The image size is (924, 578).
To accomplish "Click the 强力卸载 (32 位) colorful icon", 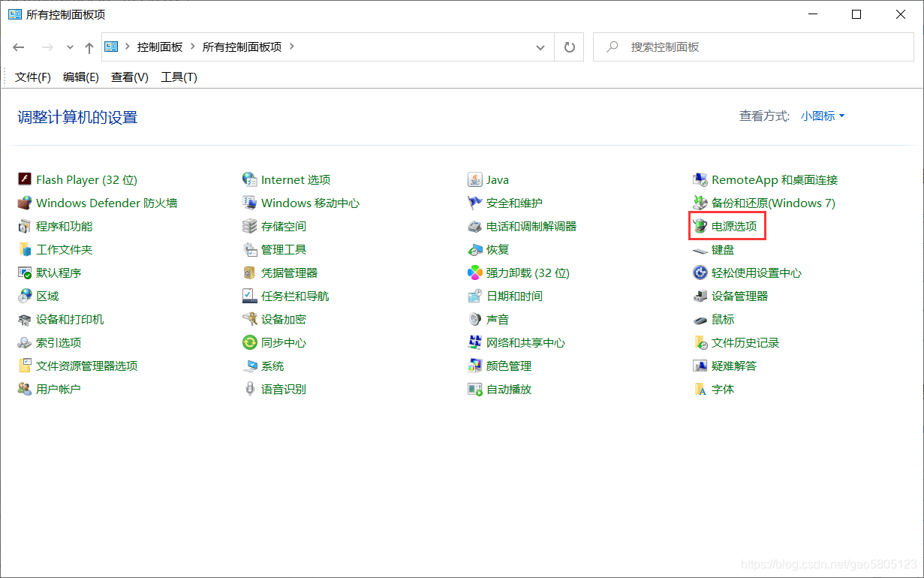I will (x=475, y=272).
